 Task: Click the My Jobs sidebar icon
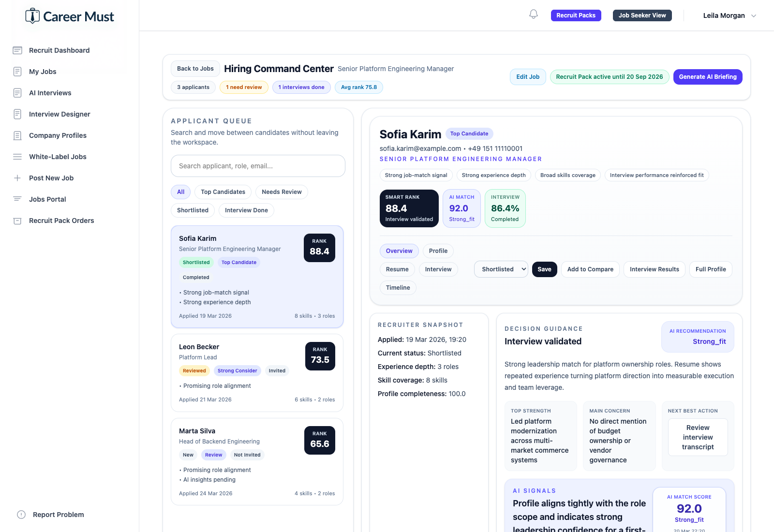click(17, 72)
